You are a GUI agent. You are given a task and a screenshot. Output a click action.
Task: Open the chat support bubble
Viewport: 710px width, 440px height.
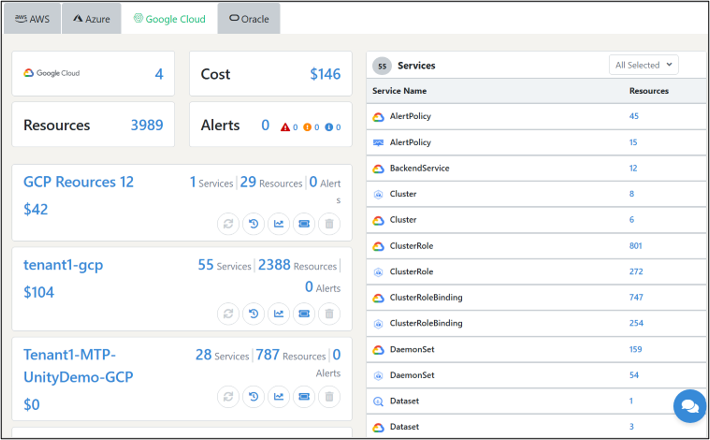click(x=690, y=406)
